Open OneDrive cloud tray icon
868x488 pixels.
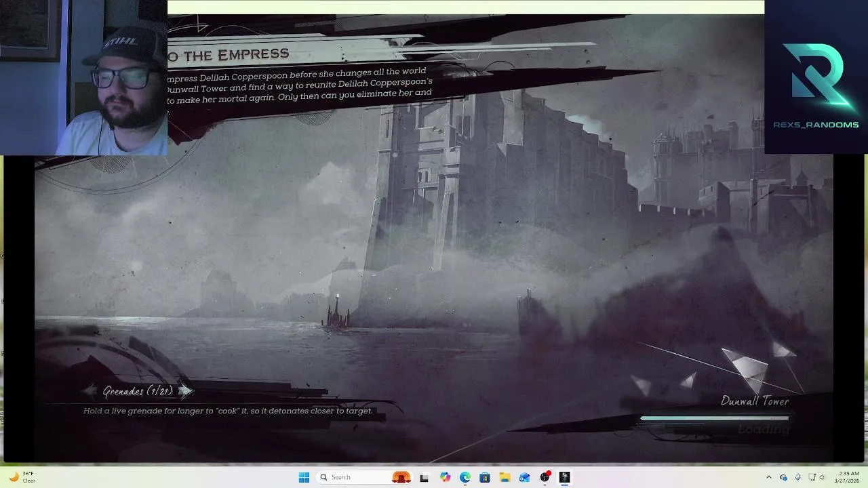click(783, 477)
